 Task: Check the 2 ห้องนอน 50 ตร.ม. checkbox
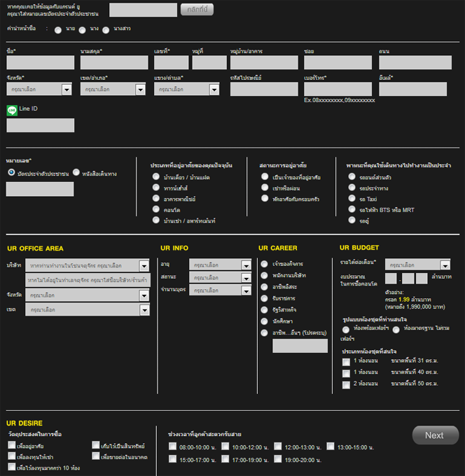346,384
